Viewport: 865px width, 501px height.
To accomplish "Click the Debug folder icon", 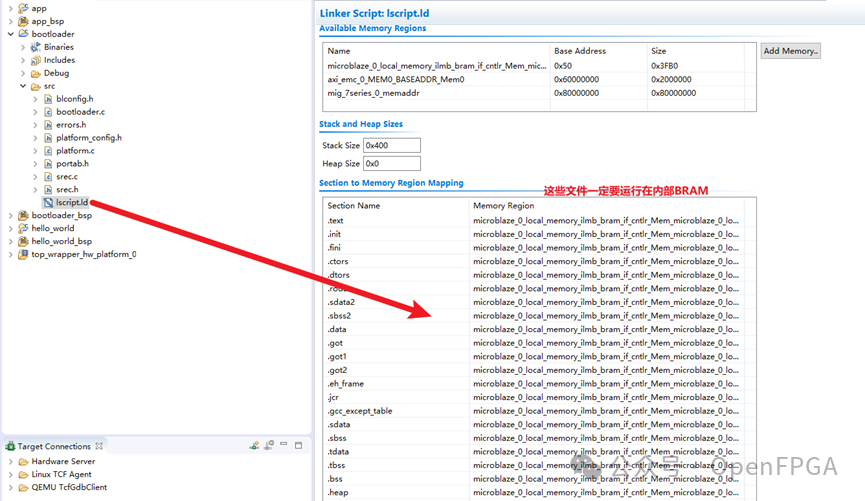I will point(36,73).
